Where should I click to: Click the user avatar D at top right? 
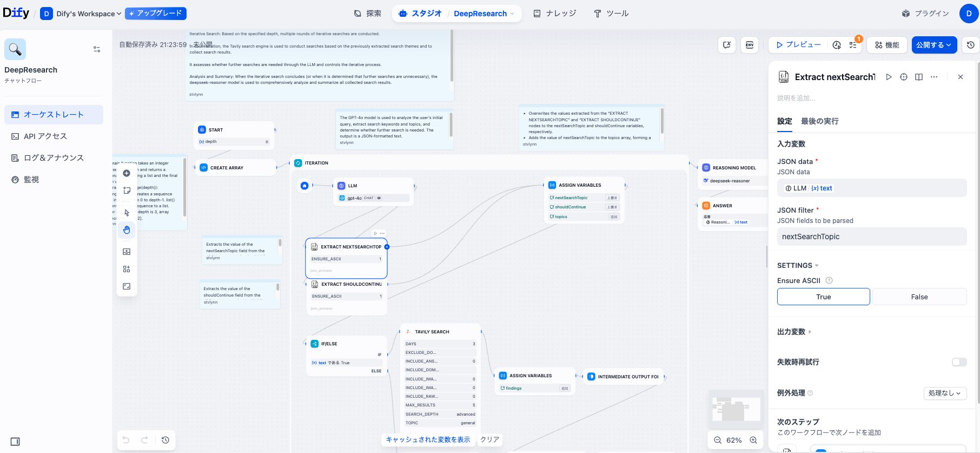(x=969, y=14)
